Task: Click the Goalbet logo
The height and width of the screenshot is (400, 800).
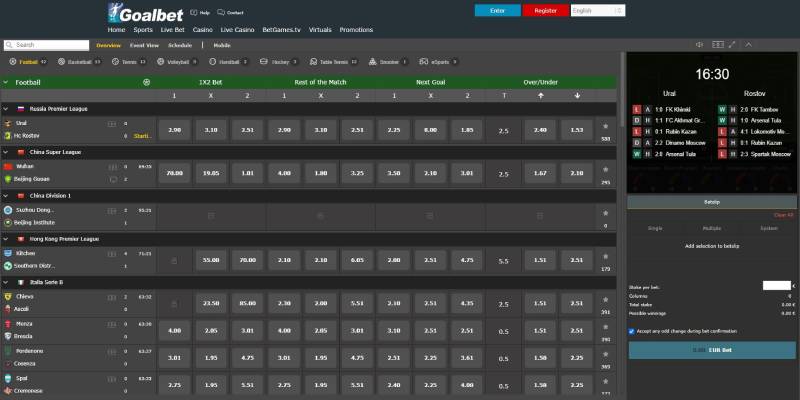Action: 145,13
